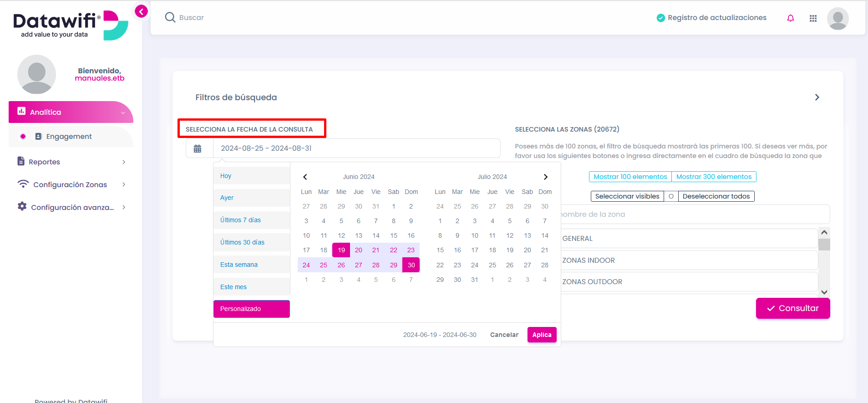Click the Consultar button
The image size is (868, 403).
793,308
